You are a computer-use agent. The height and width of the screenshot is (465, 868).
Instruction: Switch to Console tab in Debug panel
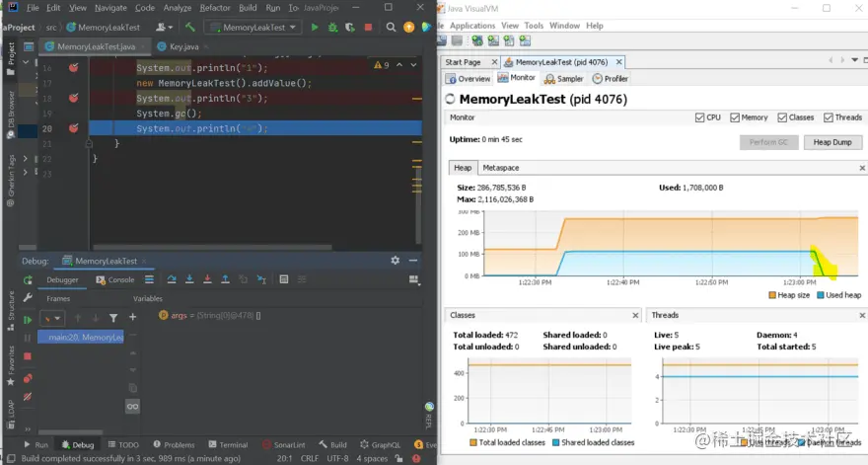pos(115,279)
